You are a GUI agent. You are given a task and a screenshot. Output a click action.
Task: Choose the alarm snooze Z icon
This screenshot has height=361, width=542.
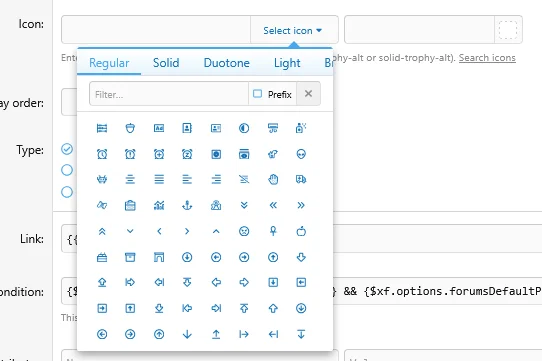pos(187,154)
